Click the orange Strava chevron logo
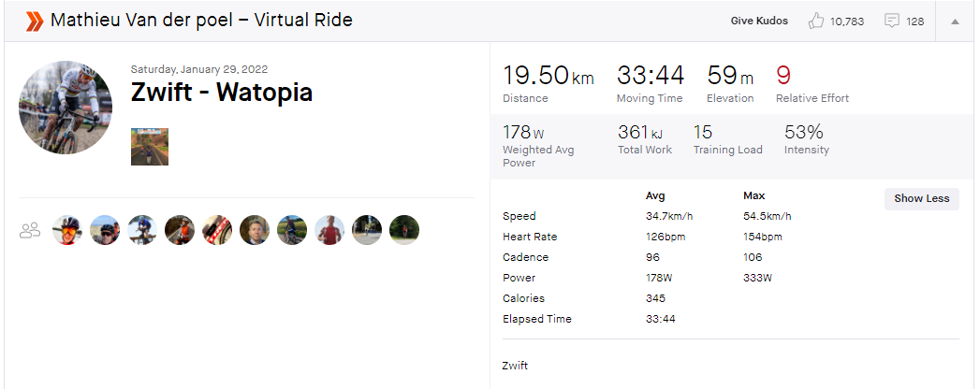 [34, 21]
